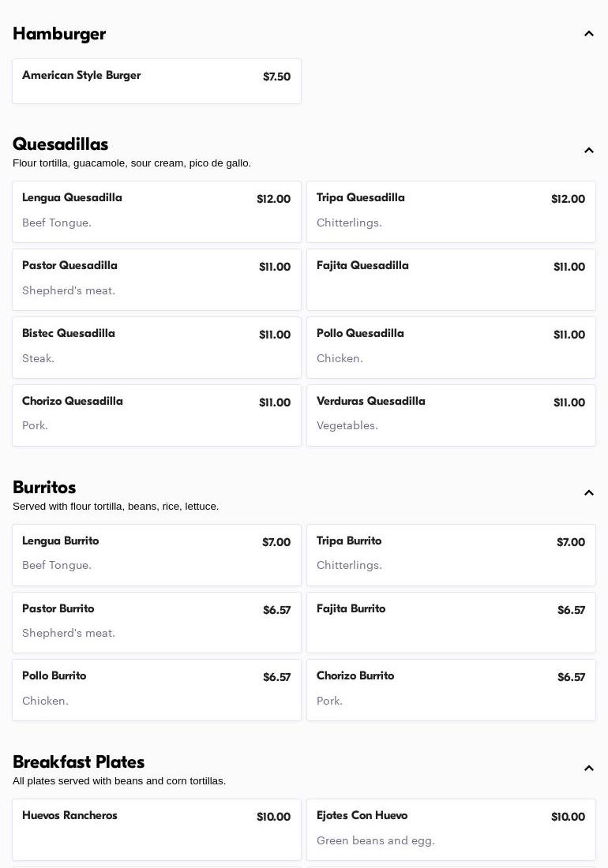Select the Lengua Burrito item
The height and width of the screenshot is (868, 608).
coord(156,555)
